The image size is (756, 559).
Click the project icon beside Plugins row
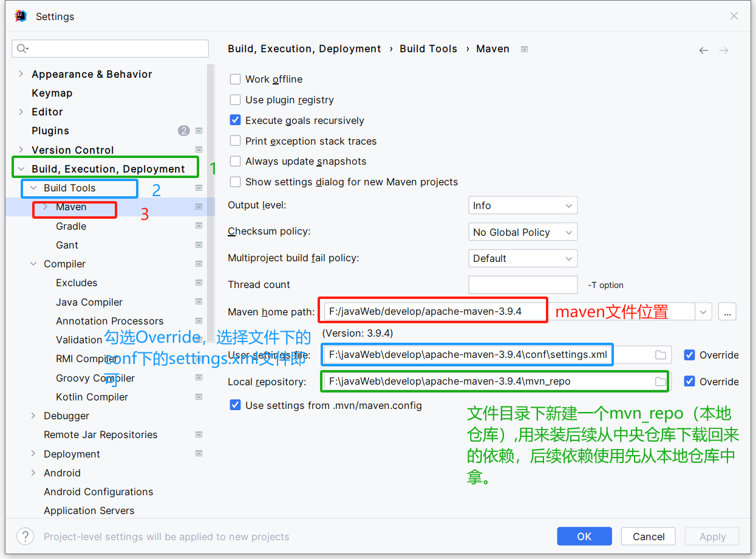pos(199,131)
